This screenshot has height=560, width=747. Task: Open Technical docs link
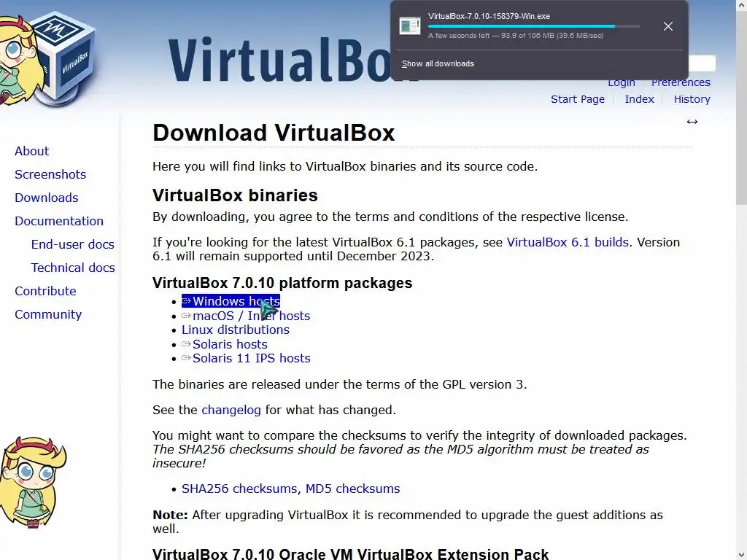tap(73, 268)
